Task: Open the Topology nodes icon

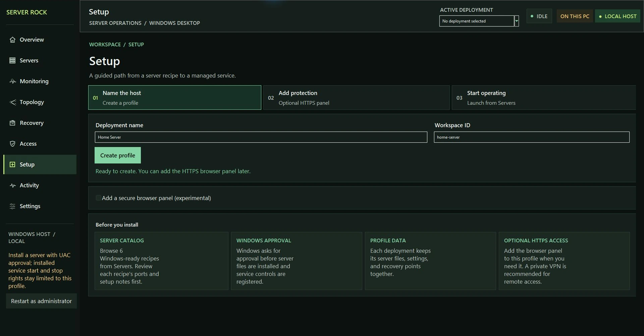Action: pyautogui.click(x=12, y=102)
